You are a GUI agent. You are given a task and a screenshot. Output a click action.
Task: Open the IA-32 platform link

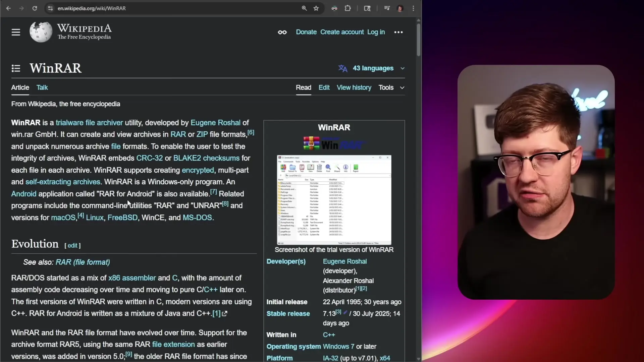[330, 358]
